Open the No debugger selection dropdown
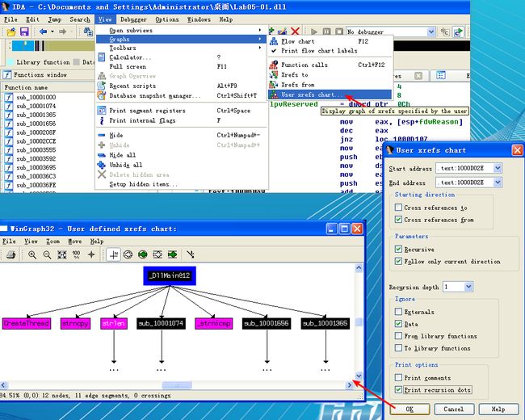Image resolution: width=525 pixels, height=420 pixels. coord(431,31)
